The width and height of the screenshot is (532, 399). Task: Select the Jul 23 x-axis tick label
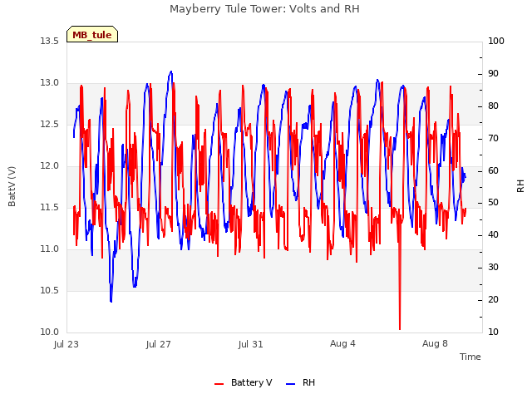66,344
